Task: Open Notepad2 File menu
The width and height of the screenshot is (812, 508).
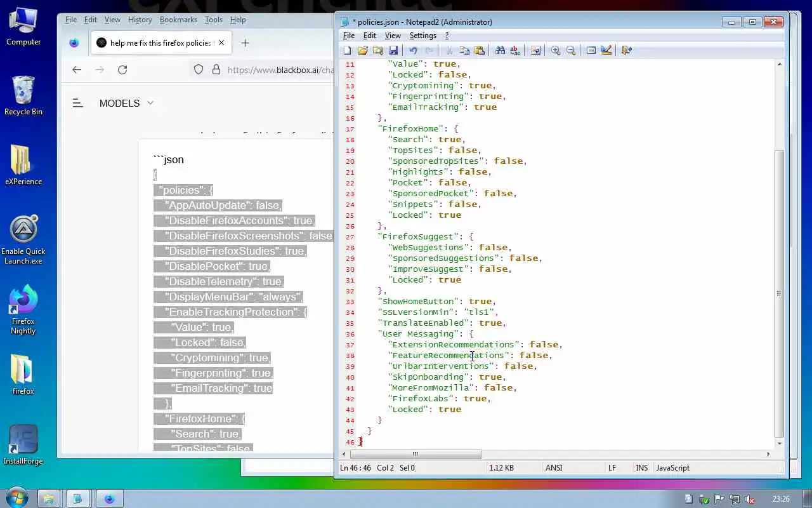Action: (x=349, y=36)
